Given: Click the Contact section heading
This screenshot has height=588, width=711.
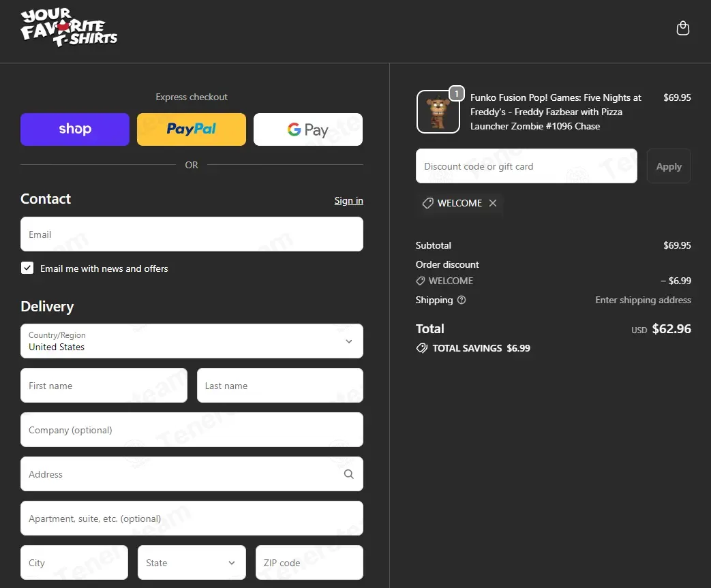Looking at the screenshot, I should (x=46, y=198).
